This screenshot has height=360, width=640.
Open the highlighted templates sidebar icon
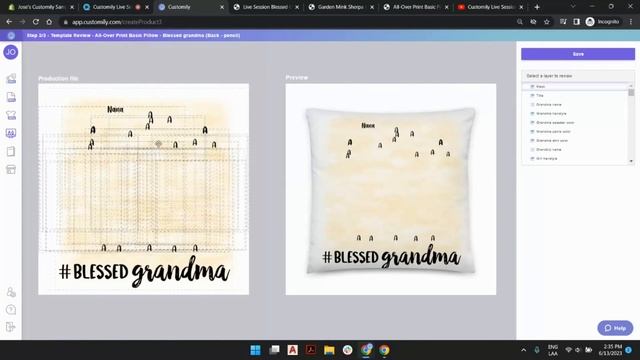pos(11,133)
